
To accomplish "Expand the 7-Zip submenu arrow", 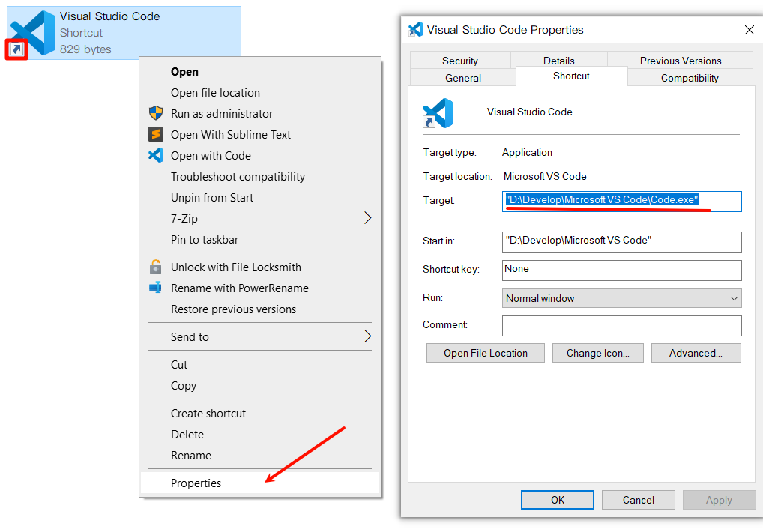I will tap(367, 219).
